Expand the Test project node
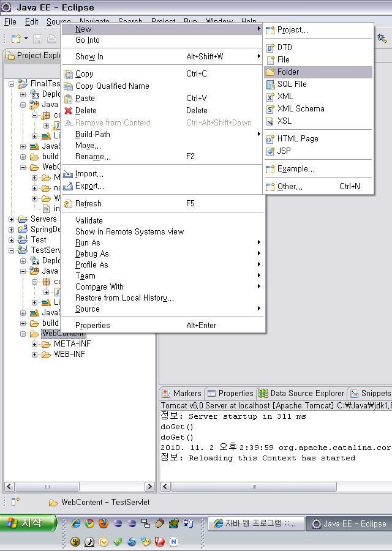Image resolution: width=392 pixels, height=551 pixels. point(12,240)
